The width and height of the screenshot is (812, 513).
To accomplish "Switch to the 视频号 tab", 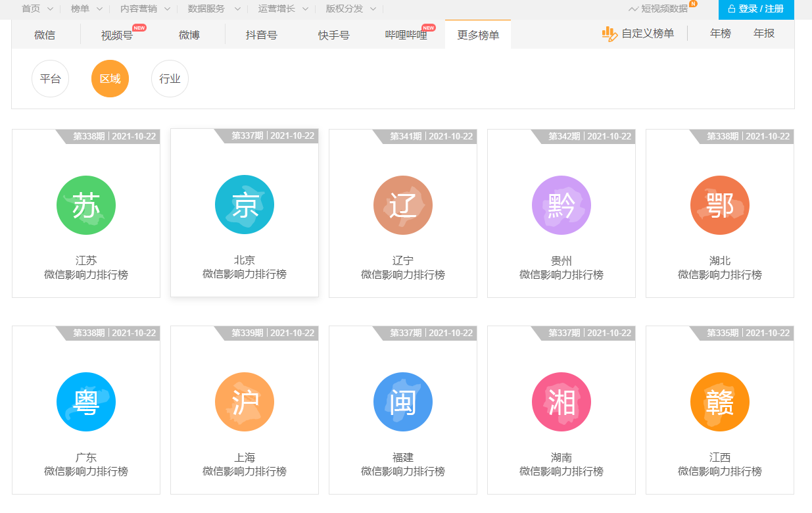I will pyautogui.click(x=117, y=35).
